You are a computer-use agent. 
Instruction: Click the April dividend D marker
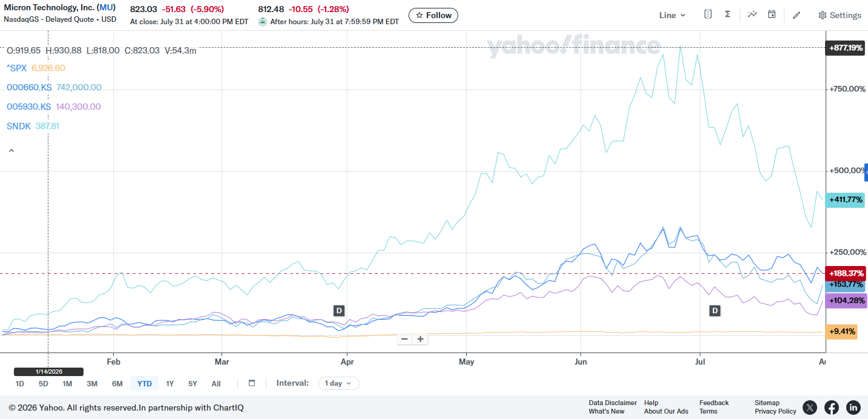[339, 311]
